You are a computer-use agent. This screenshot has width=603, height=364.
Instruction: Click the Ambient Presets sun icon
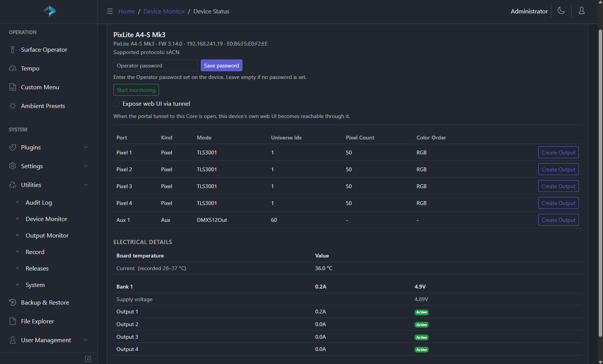pyautogui.click(x=13, y=106)
